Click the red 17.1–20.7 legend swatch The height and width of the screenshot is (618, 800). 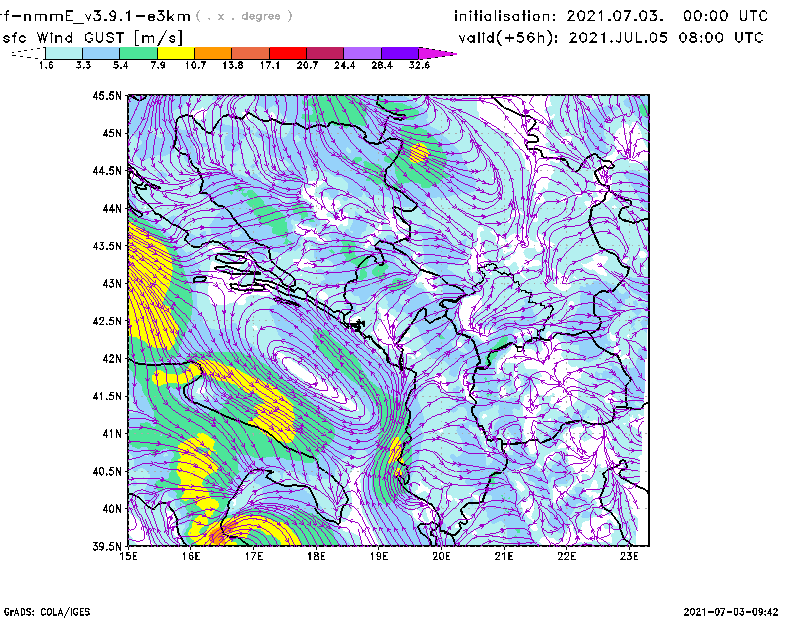[288, 53]
